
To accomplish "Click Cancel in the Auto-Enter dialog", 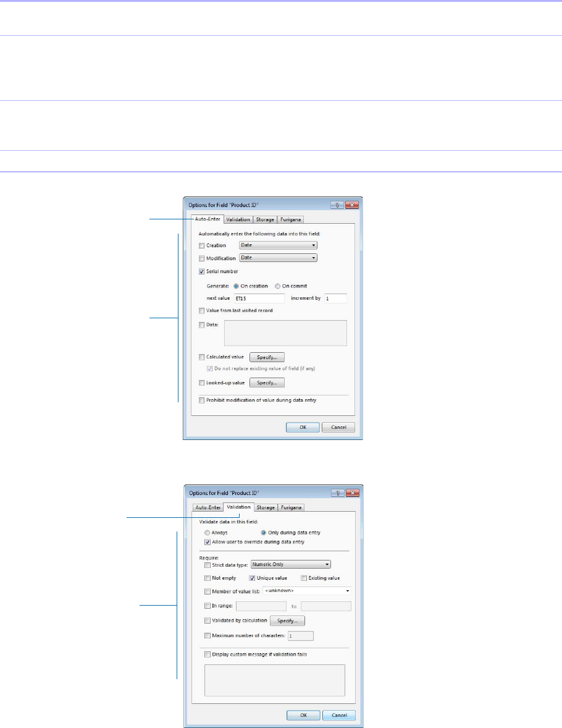I will pyautogui.click(x=338, y=427).
